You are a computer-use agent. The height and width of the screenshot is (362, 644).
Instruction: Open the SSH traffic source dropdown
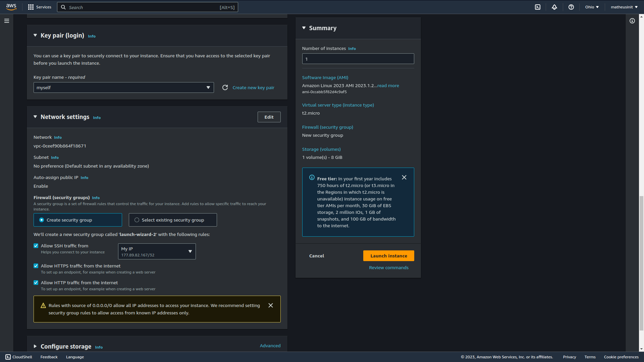tap(157, 251)
